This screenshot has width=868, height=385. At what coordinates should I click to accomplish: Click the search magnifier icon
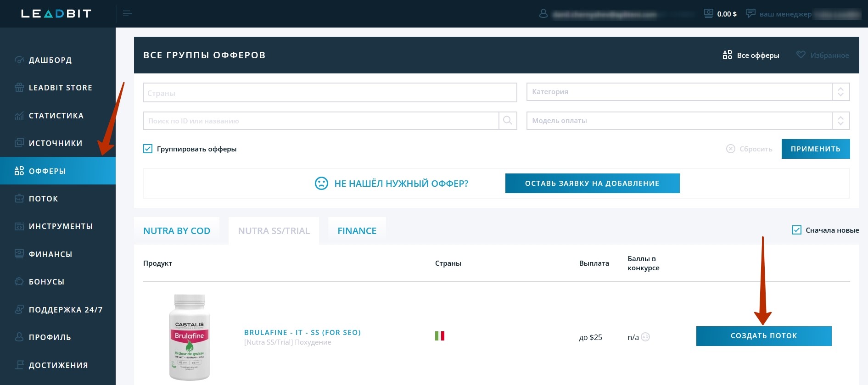click(508, 121)
